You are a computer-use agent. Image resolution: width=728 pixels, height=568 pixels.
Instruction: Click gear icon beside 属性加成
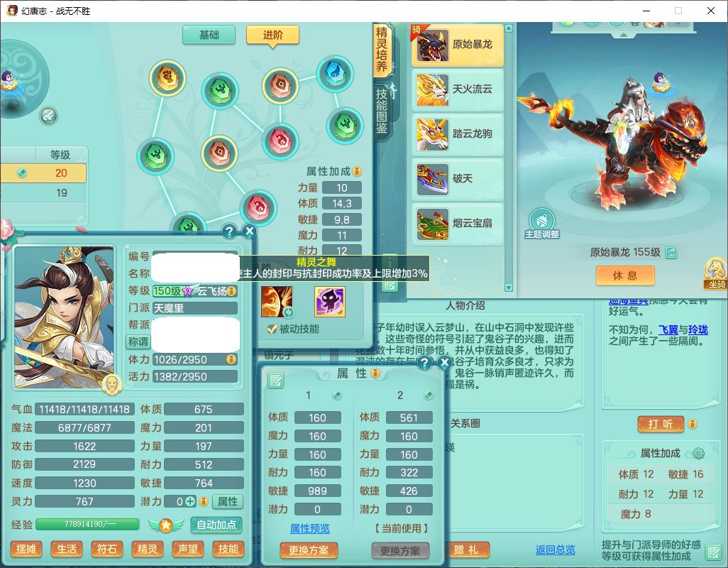coord(698,453)
